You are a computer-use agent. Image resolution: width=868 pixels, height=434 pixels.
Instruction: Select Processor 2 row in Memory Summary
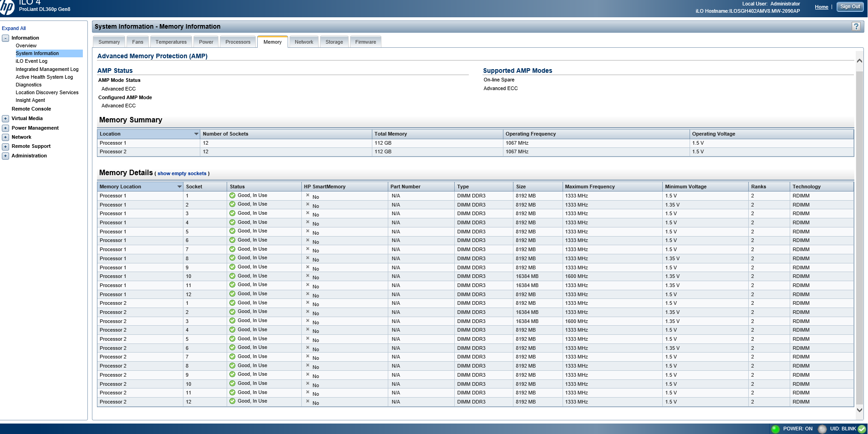(x=475, y=152)
